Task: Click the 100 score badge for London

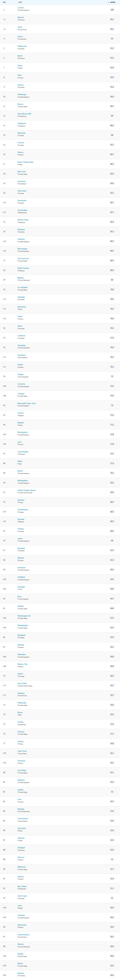Action: (112, 10)
